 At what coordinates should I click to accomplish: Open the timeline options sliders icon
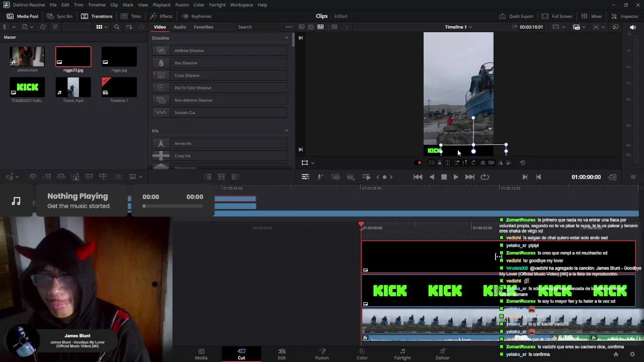pos(305,177)
